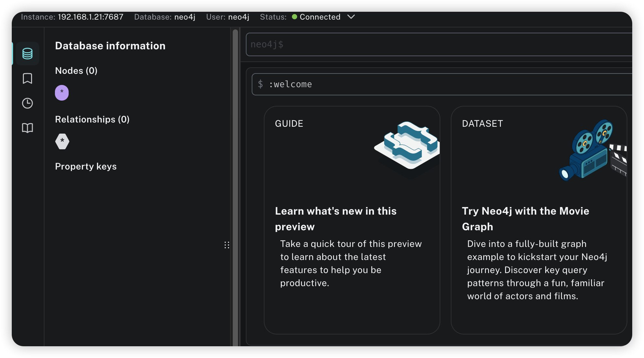Select the all-relationships asterisk hexagon chip
644x358 pixels.
62,141
